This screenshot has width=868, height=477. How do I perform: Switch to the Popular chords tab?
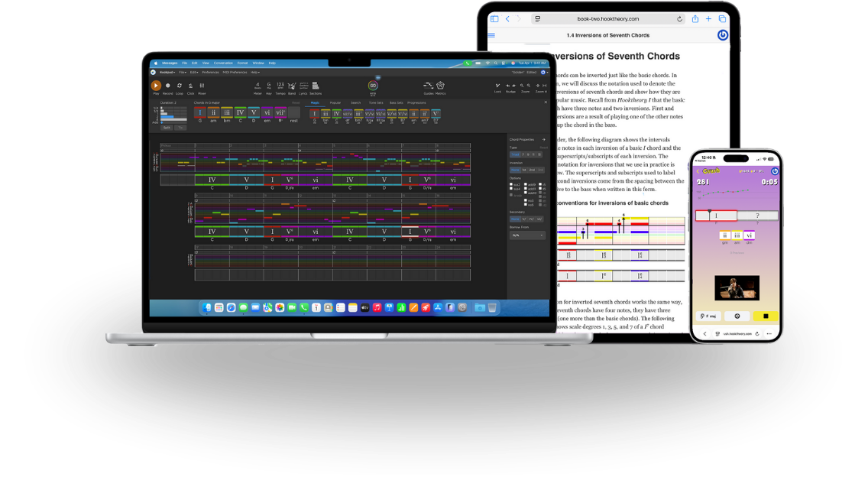335,102
